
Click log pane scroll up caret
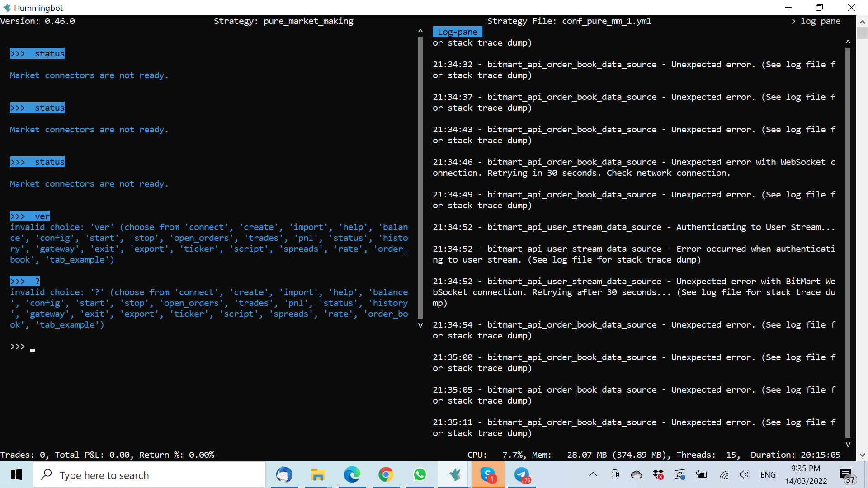coord(848,42)
